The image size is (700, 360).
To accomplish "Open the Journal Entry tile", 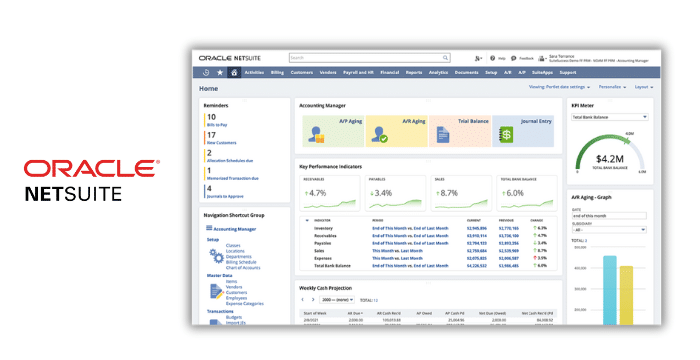I will (523, 131).
